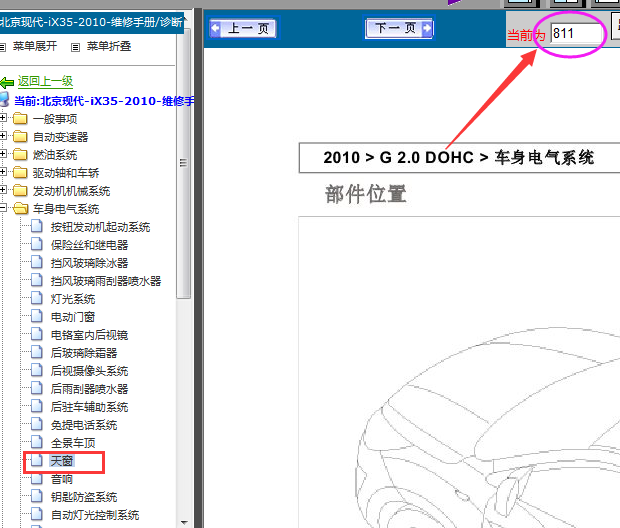Click the 菜单折叠 list icon
The width and height of the screenshot is (620, 528).
pos(75,47)
